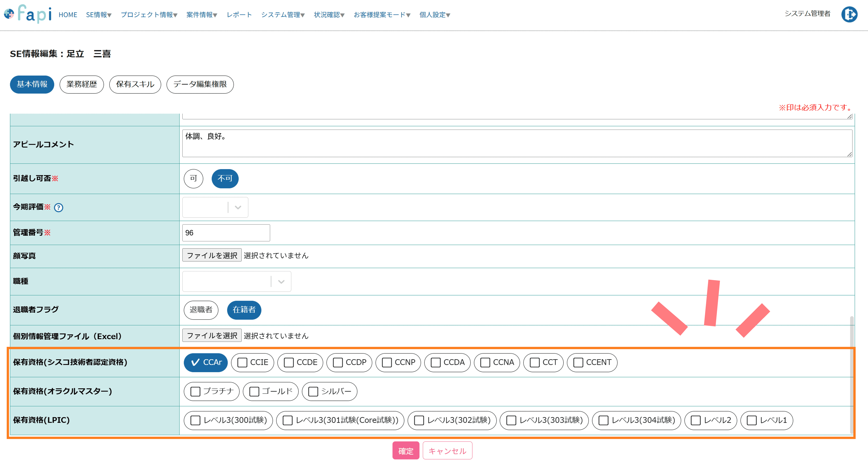868x466 pixels.
Task: Expand the システム管理 menu
Action: click(x=283, y=15)
